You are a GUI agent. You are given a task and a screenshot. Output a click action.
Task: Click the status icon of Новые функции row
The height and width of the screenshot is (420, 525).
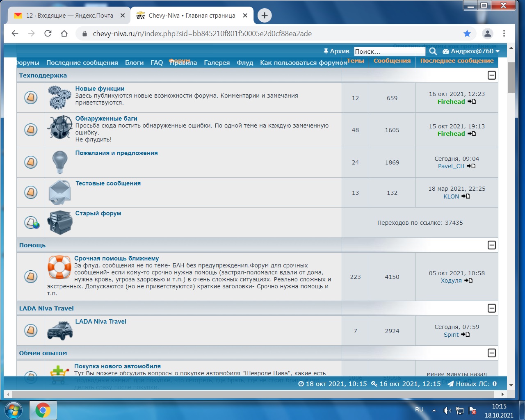(x=31, y=98)
